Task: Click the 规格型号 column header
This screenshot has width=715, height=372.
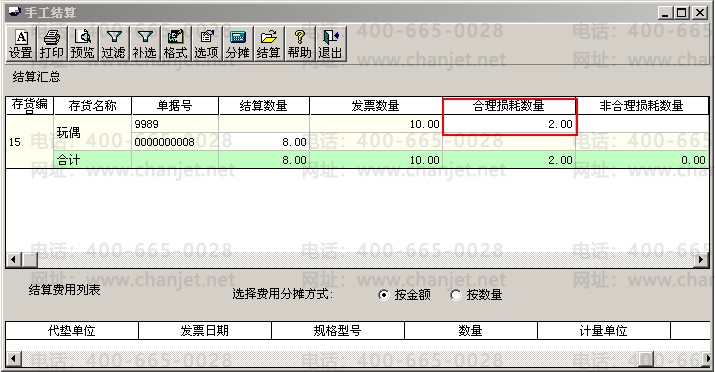Action: 337,331
